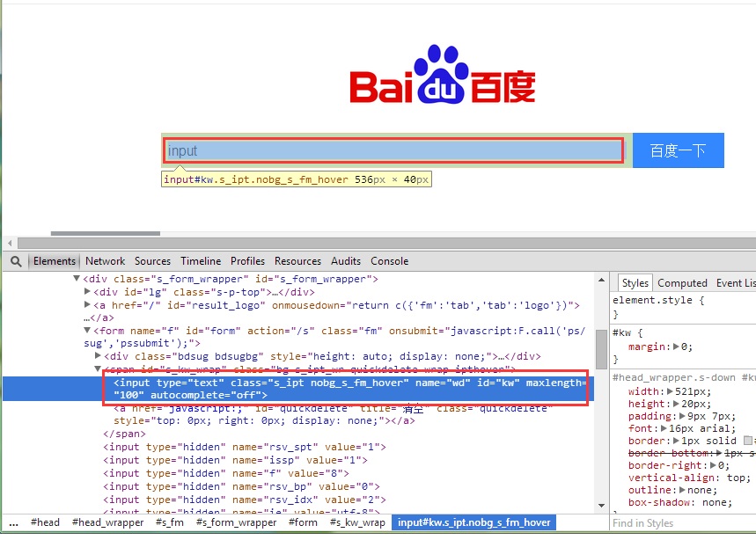
Task: Select the quickdelete anchor node
Action: pyautogui.click(x=334, y=414)
